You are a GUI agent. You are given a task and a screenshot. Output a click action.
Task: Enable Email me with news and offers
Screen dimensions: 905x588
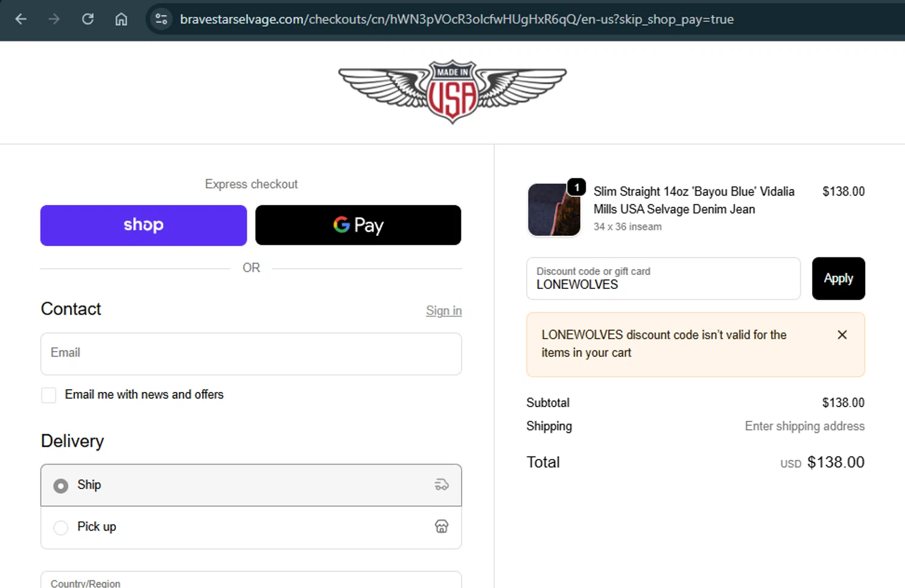(49, 395)
